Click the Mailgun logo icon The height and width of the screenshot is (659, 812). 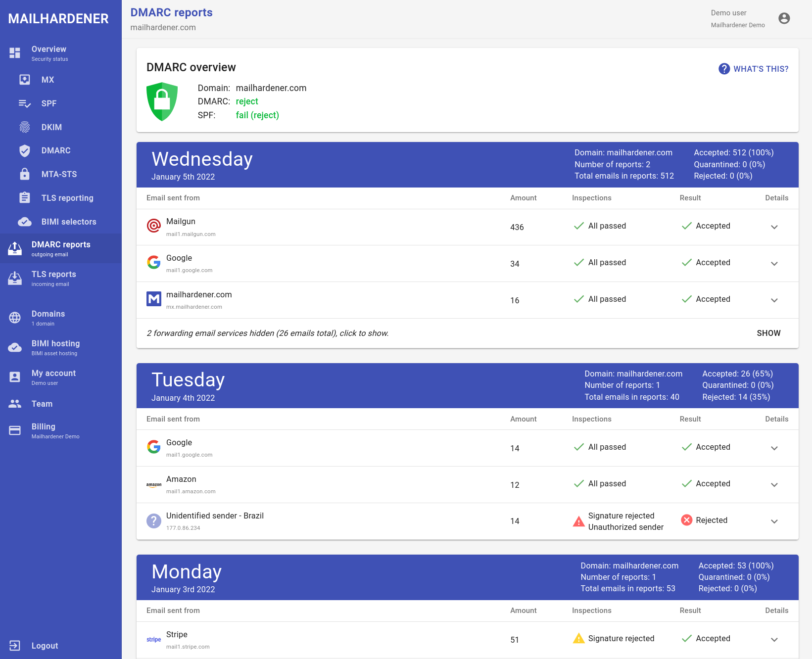coord(154,226)
